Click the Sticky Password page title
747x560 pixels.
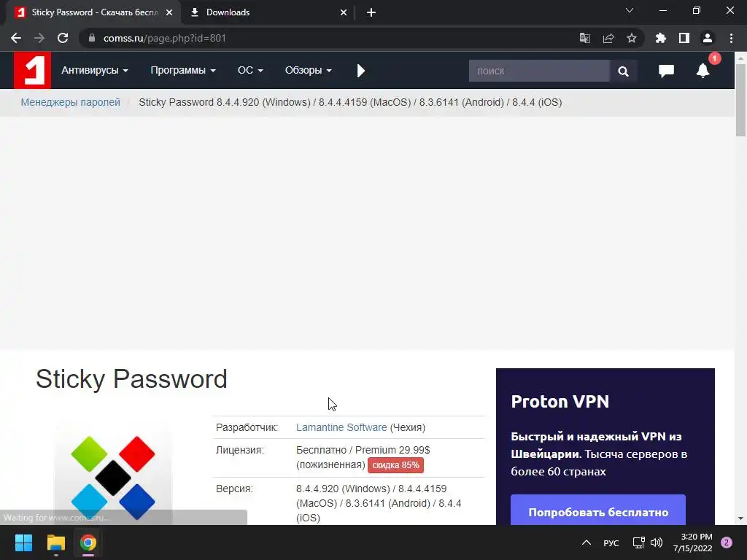pos(131,379)
